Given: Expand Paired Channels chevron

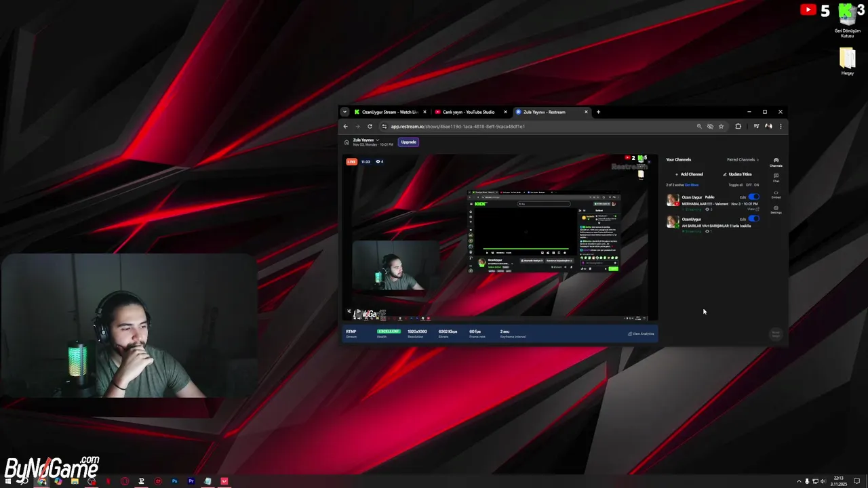Looking at the screenshot, I should coord(757,160).
